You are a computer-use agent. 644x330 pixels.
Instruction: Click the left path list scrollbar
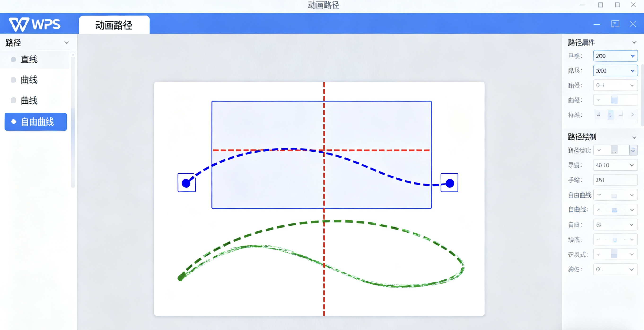pyautogui.click(x=73, y=120)
